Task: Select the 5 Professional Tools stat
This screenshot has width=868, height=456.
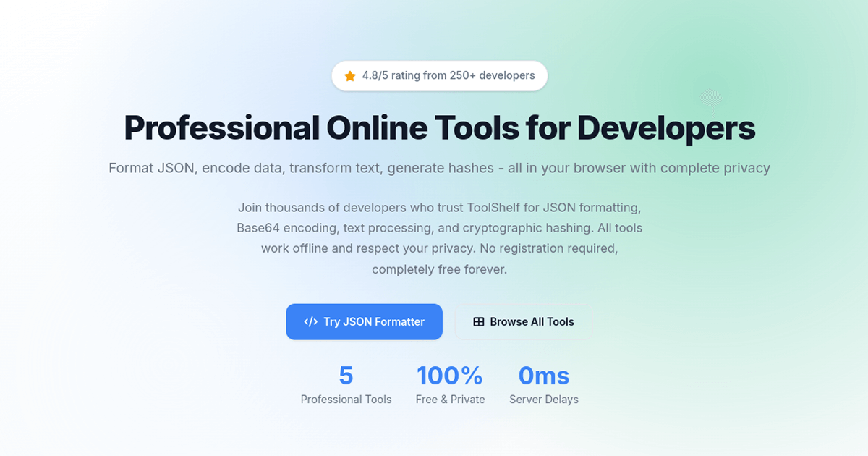Action: 346,384
